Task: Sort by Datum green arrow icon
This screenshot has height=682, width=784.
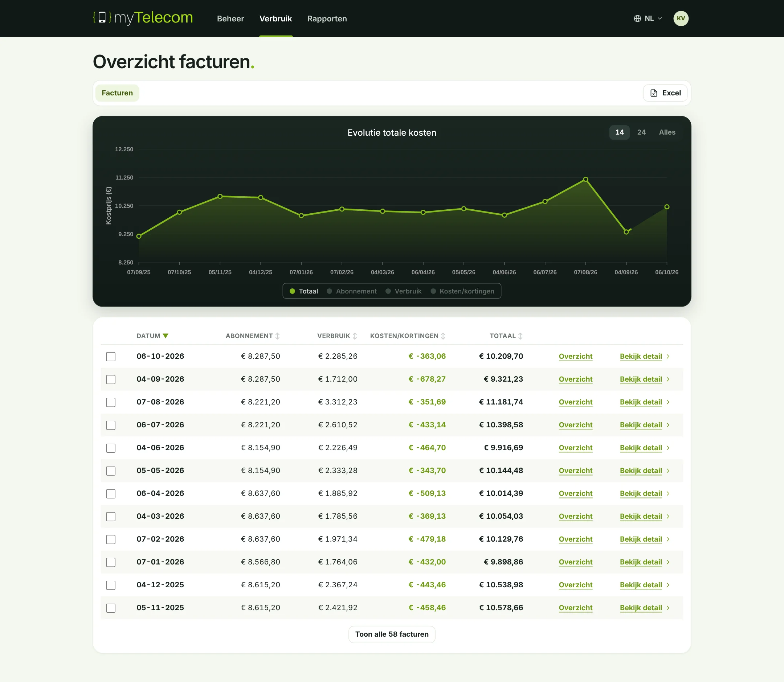Action: 166,336
